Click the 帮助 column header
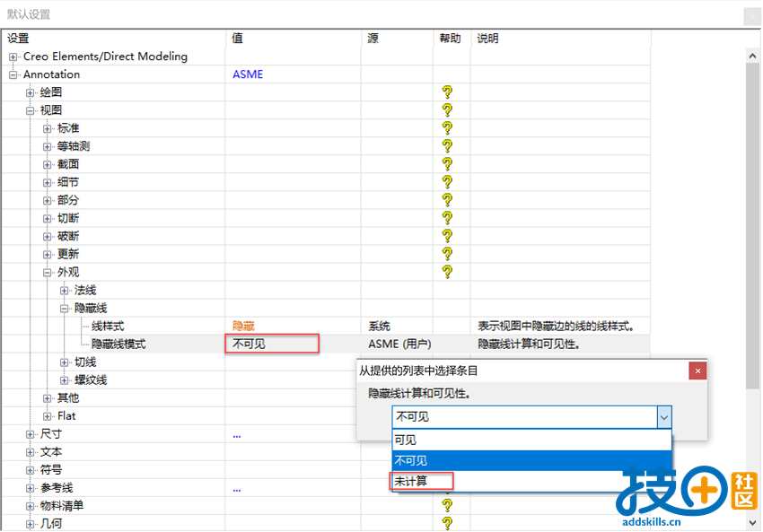This screenshot has height=532, width=763. tap(452, 39)
